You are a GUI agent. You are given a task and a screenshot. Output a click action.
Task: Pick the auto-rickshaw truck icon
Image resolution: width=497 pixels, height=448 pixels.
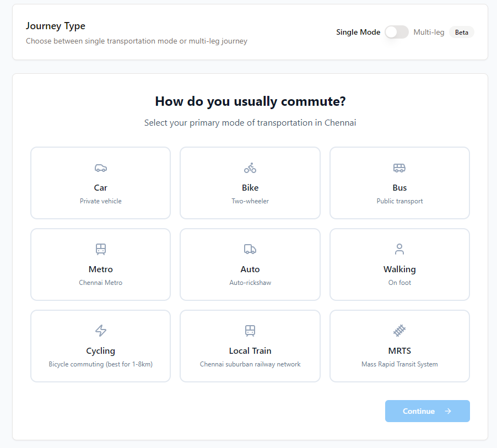click(250, 250)
